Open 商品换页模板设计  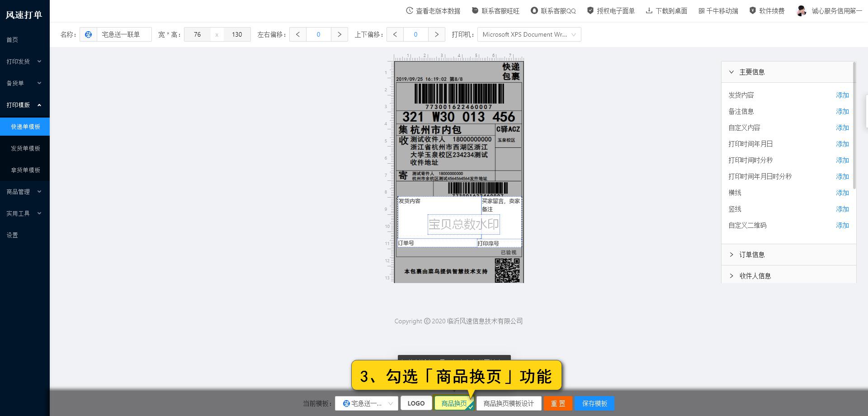coord(509,403)
